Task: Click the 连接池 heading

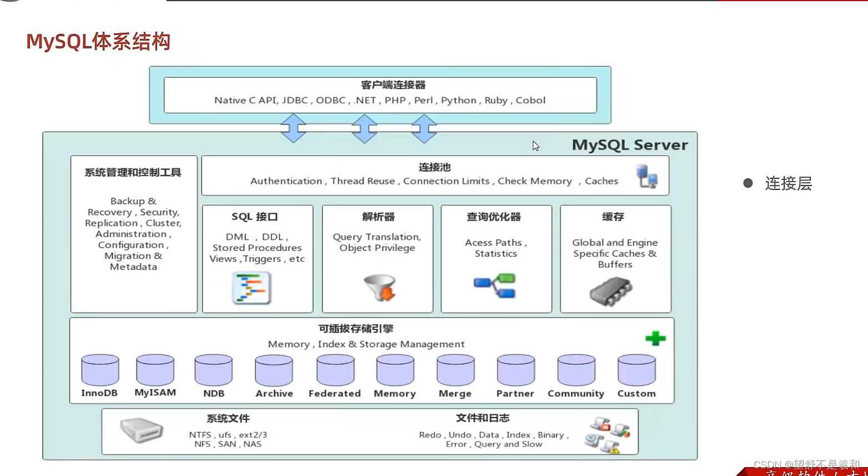Action: click(x=435, y=167)
